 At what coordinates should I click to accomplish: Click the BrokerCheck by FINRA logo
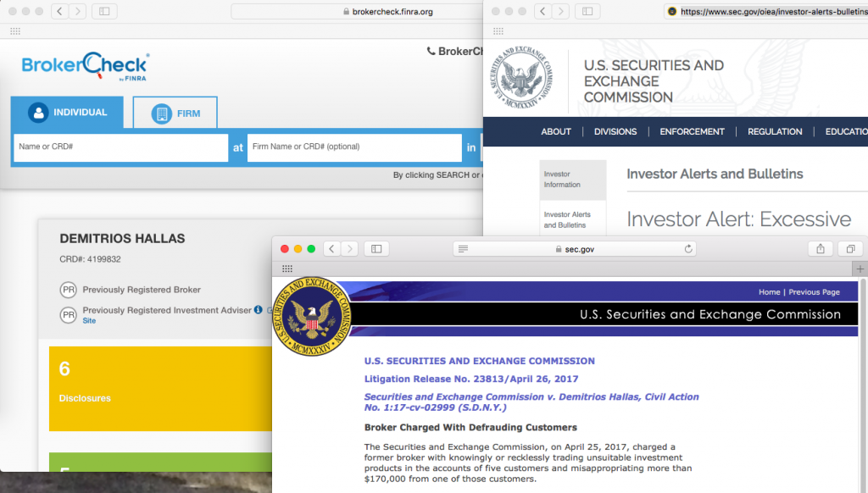click(x=86, y=67)
